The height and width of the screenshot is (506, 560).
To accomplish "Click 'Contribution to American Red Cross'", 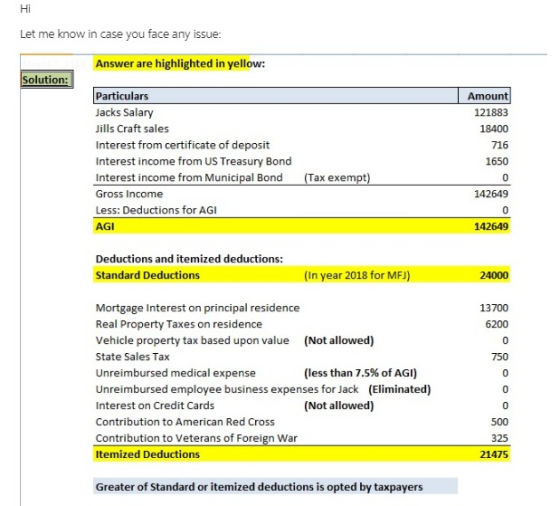I will coord(185,422).
